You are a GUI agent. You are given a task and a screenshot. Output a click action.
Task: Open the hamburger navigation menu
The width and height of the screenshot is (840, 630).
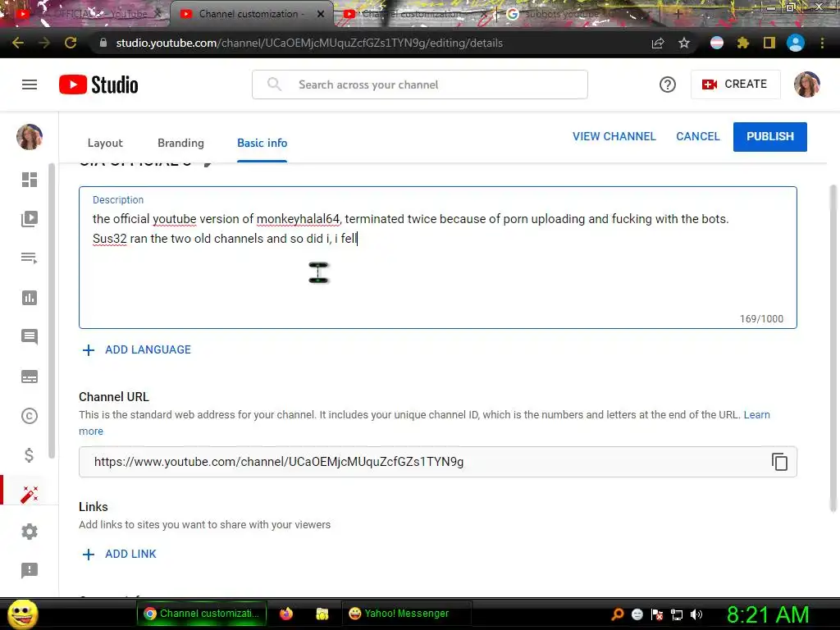(30, 84)
